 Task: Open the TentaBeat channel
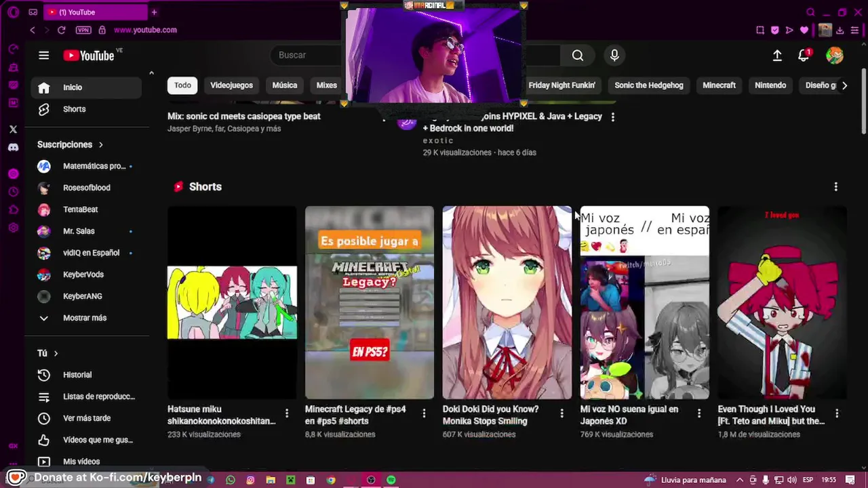point(86,209)
